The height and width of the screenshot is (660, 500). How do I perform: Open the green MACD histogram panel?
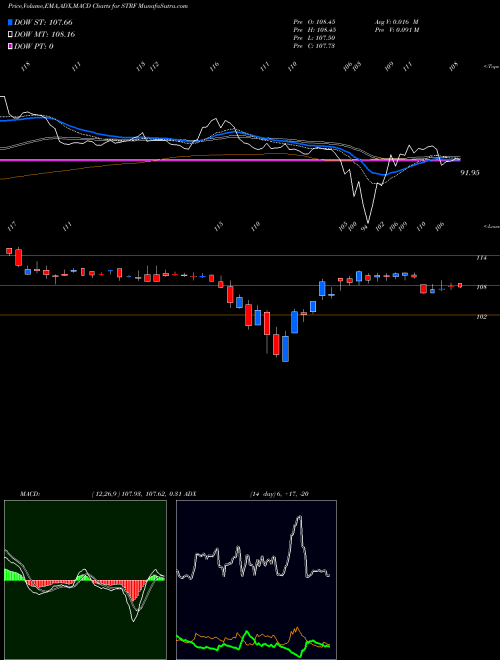[x=85, y=580]
